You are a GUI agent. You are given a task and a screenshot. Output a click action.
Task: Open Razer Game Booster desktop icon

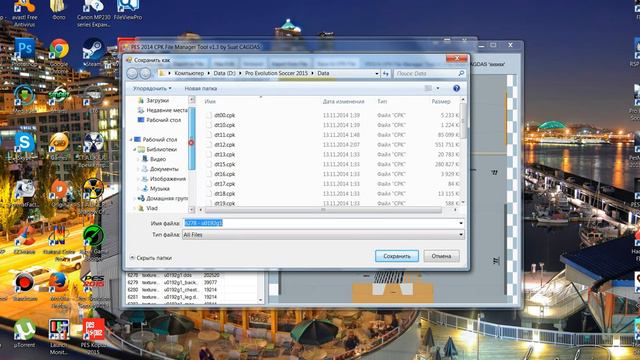point(93,239)
